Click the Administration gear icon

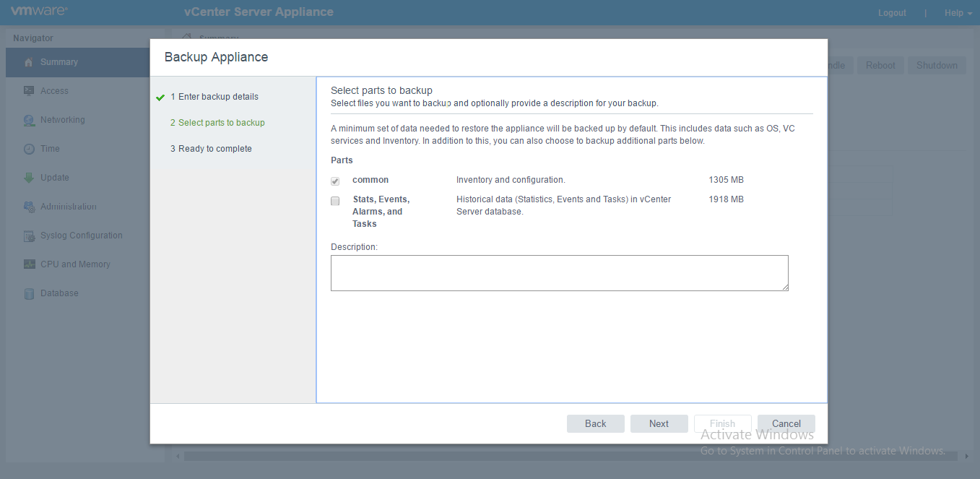29,207
